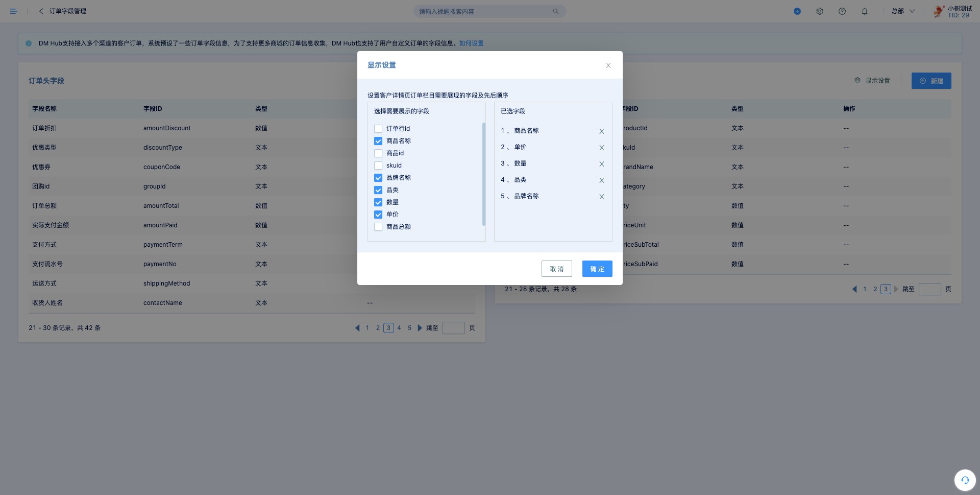
Task: Click the contactName cell
Action: 162,303
